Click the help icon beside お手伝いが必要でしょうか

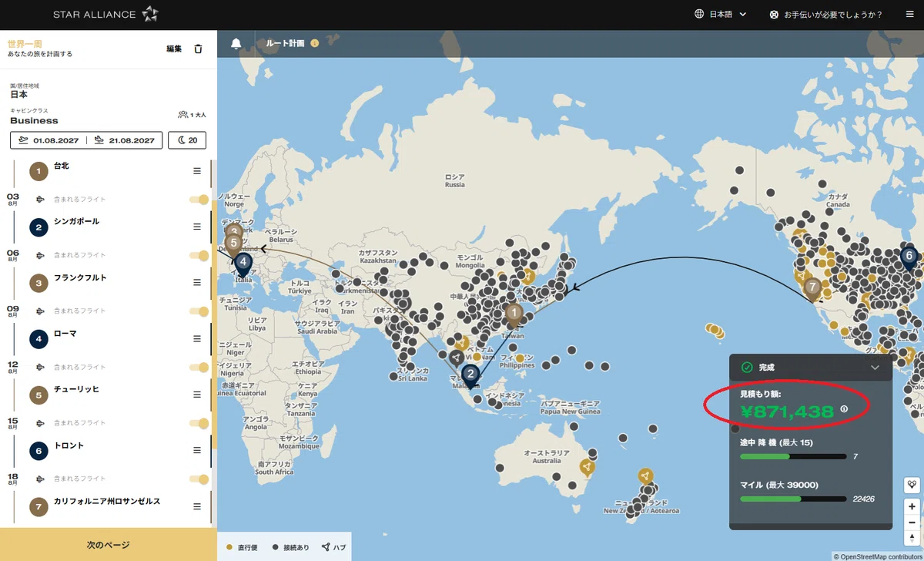tap(774, 15)
